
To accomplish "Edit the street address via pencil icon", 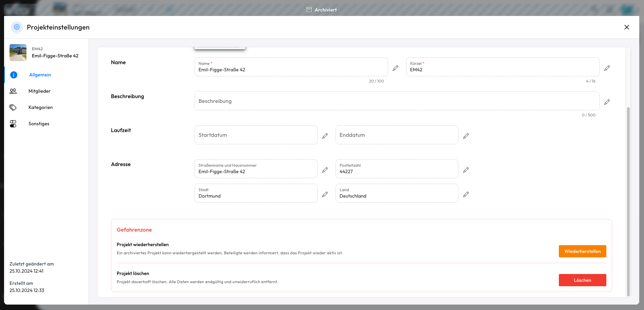I will coord(325,170).
